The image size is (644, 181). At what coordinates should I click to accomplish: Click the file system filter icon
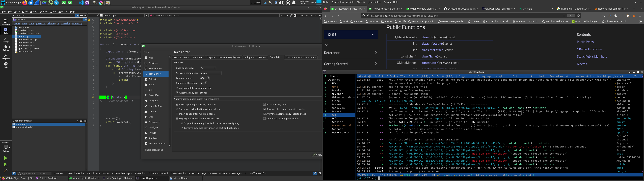pyautogui.click(x=73, y=15)
